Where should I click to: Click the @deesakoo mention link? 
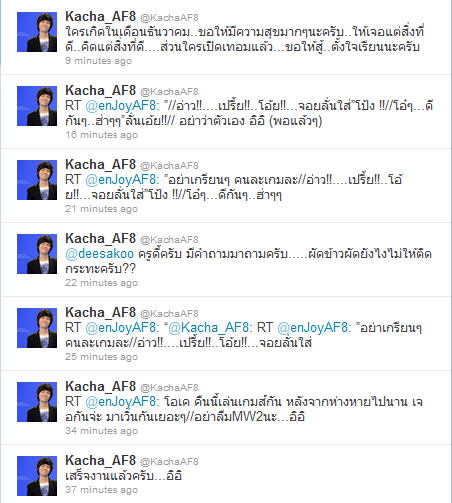point(100,254)
